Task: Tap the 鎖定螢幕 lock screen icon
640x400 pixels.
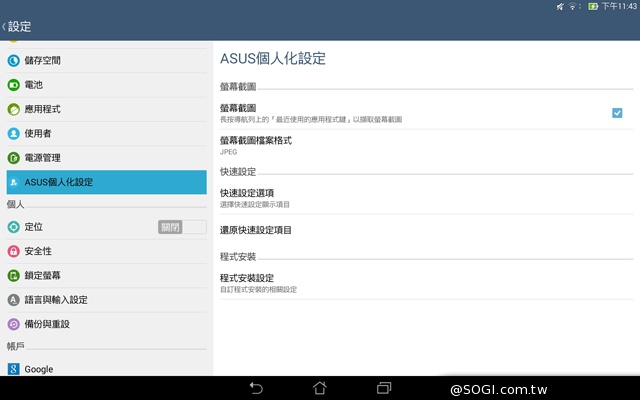Action: tap(13, 276)
